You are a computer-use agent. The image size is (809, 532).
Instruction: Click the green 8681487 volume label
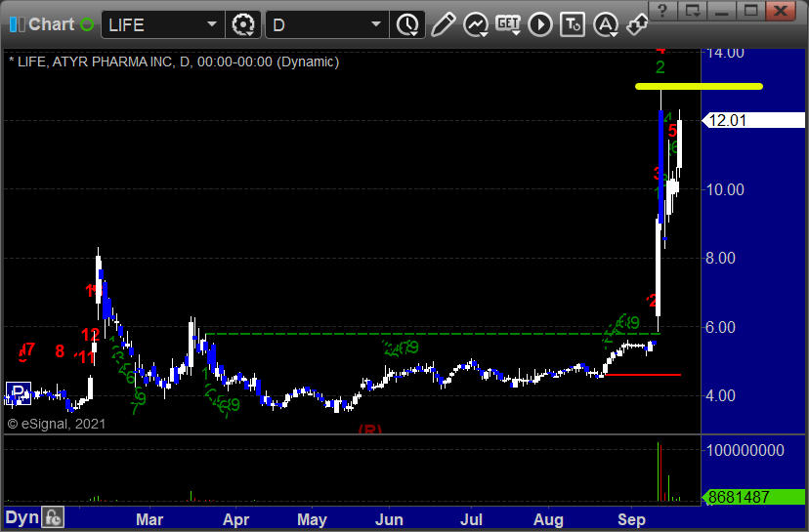pos(753,497)
